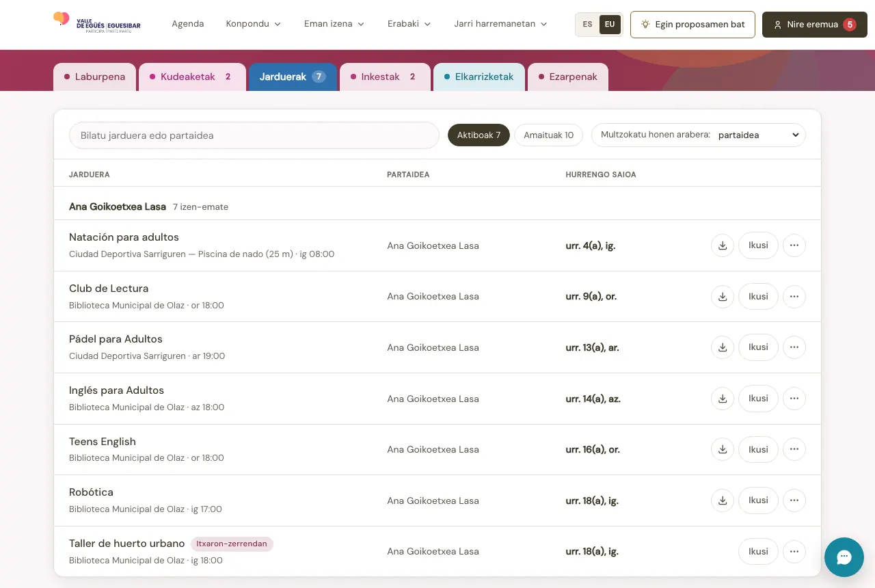The height and width of the screenshot is (588, 875).
Task: Open the Agenda page
Action: coord(188,24)
